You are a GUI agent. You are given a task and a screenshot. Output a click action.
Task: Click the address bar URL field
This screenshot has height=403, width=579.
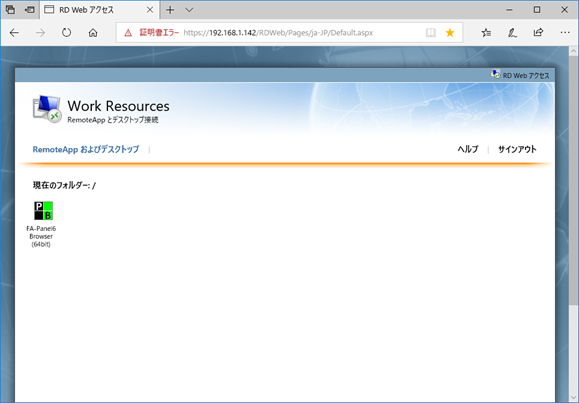tap(278, 33)
